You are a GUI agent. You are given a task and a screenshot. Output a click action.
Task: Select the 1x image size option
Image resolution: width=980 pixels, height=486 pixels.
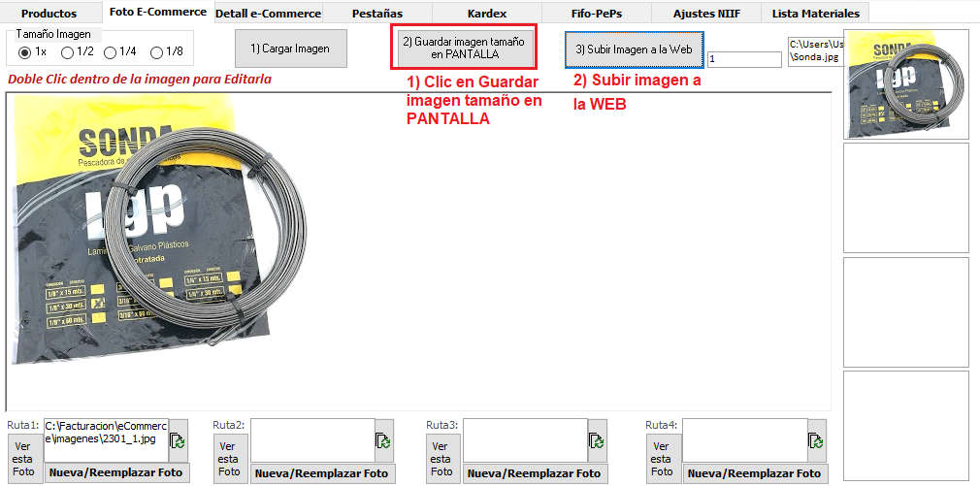pos(32,52)
